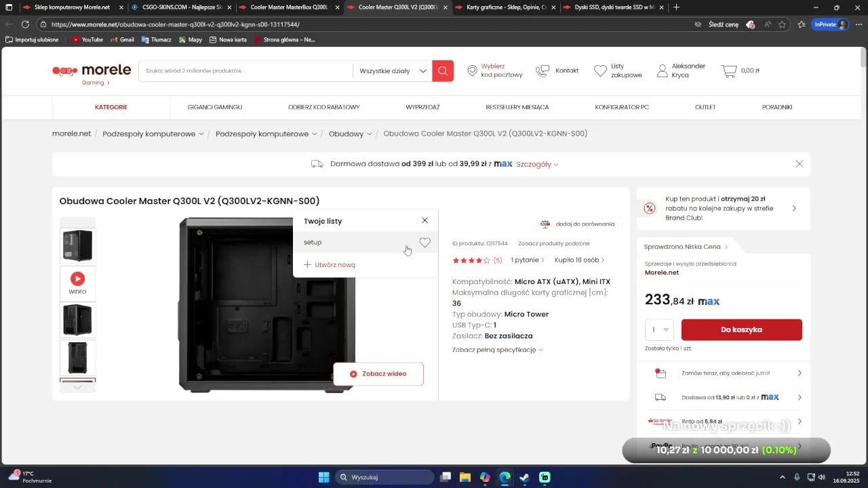Switch to Karty graficzne browser tab
This screenshot has height=488, width=868.
pyautogui.click(x=506, y=7)
